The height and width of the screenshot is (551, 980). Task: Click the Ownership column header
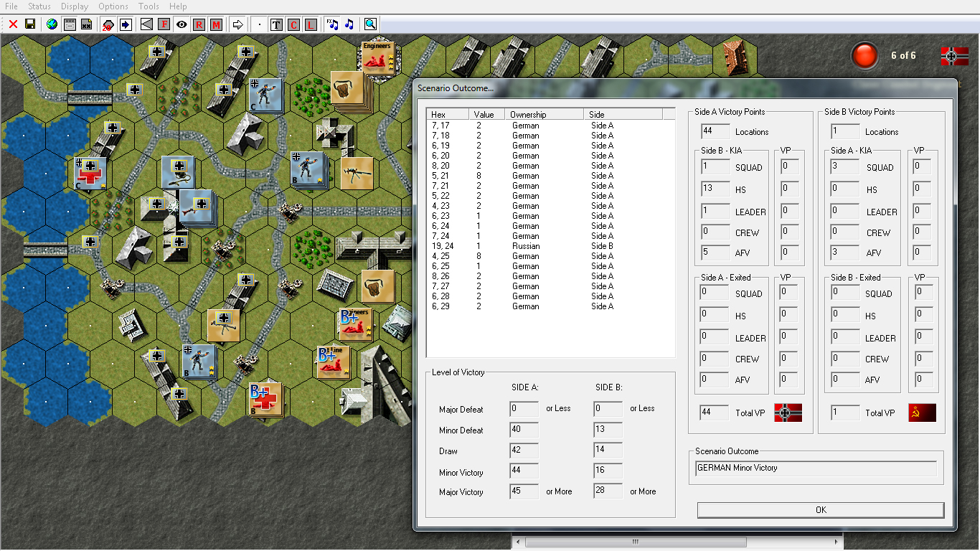545,114
